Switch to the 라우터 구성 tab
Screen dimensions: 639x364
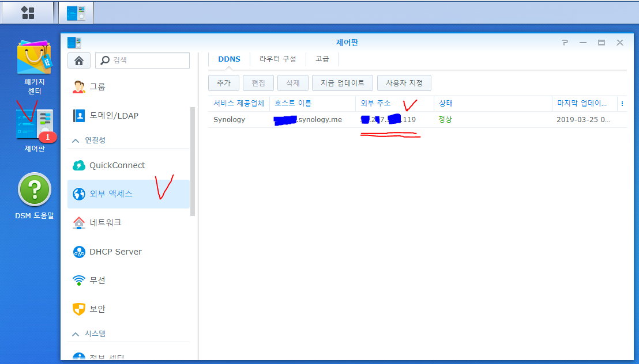click(277, 59)
